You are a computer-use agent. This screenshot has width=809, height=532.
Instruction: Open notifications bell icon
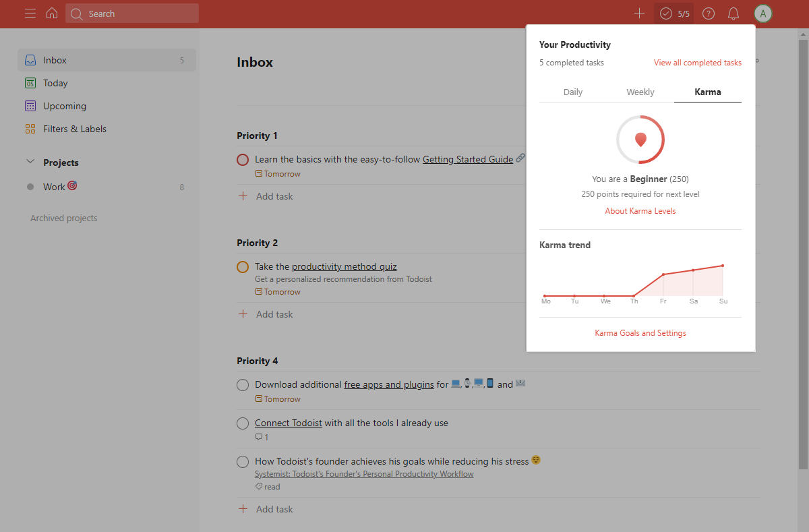(733, 13)
